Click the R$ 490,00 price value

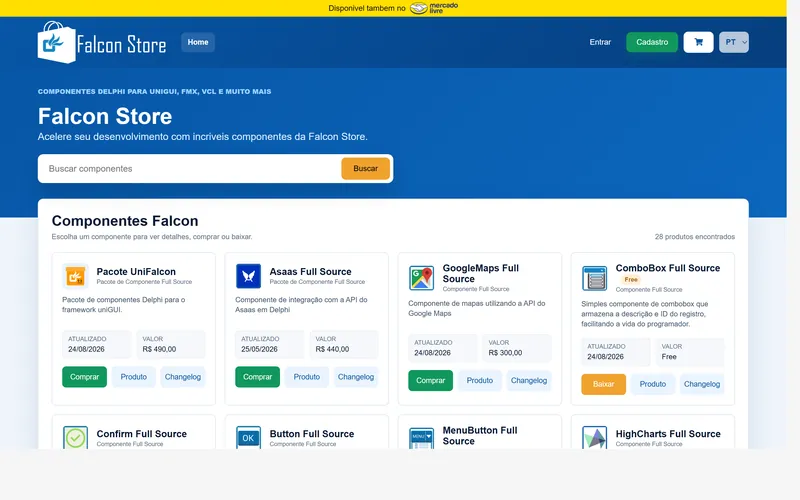(159, 349)
